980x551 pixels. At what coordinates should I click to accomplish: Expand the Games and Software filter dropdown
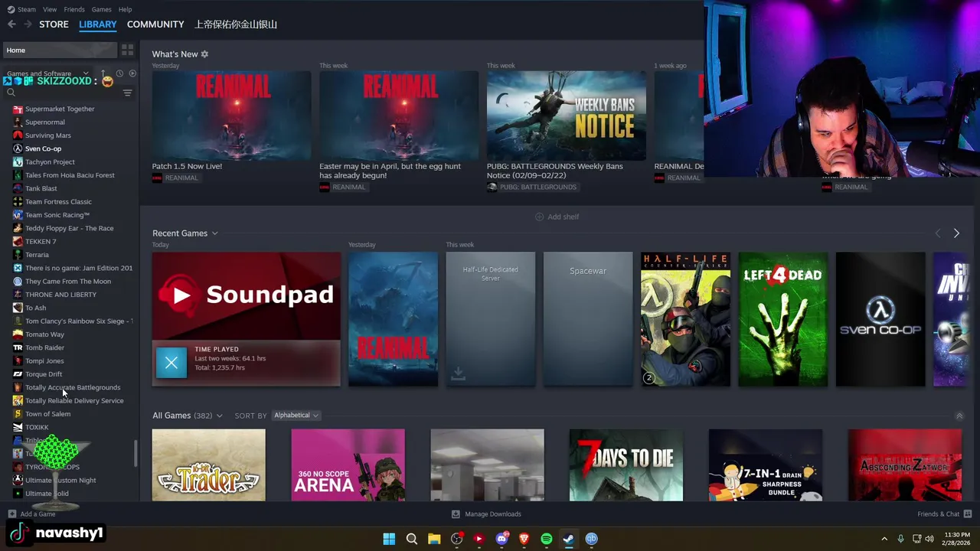coord(47,73)
